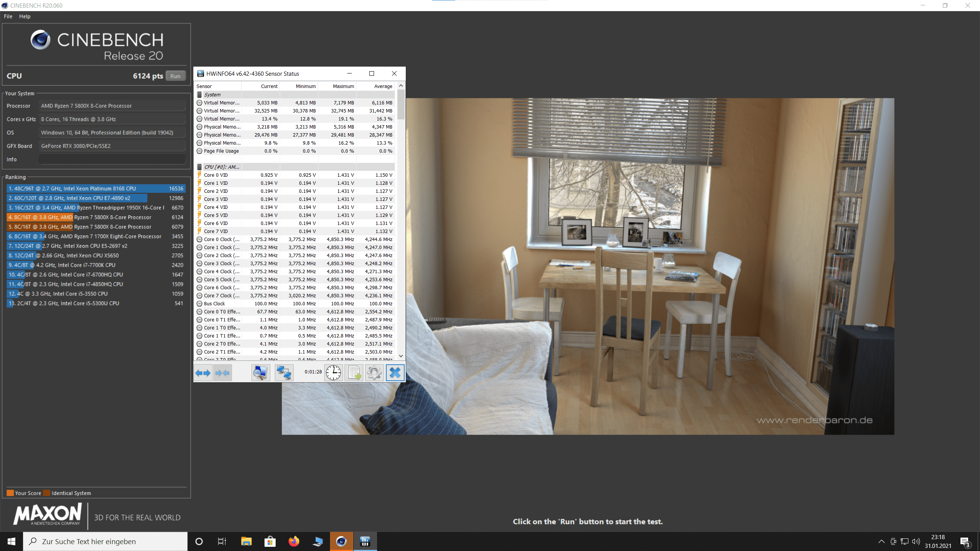The image size is (980, 551).
Task: Click the System group chip icon
Action: [199, 95]
